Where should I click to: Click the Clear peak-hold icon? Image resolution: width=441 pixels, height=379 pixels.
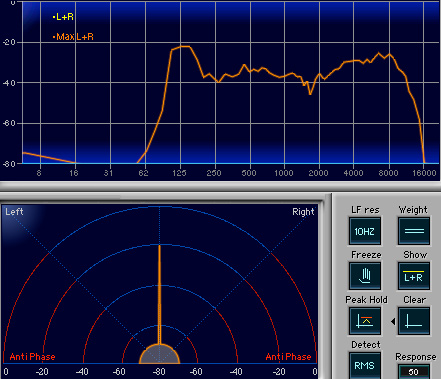(414, 321)
